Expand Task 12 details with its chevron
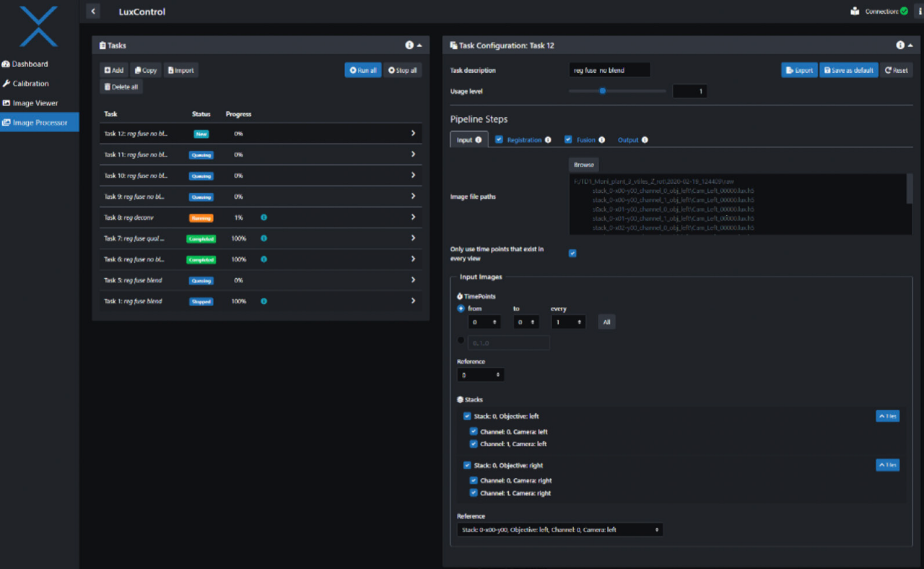Image resolution: width=924 pixels, height=569 pixels. pos(413,134)
